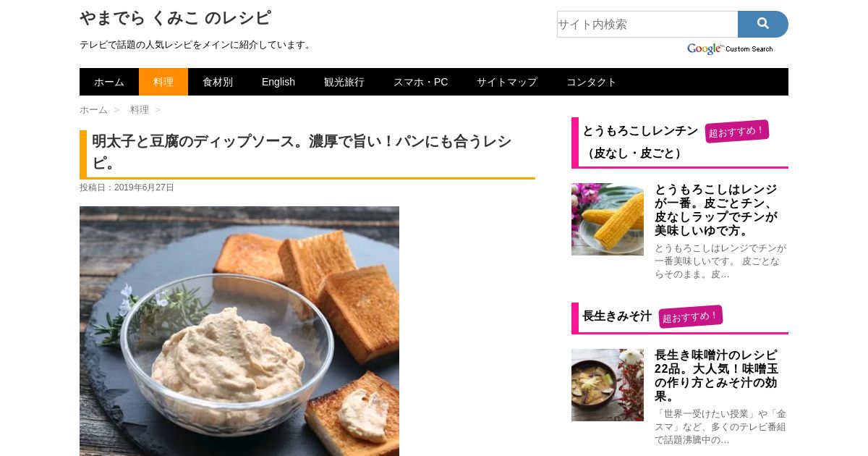
Task: Open the 観光旅行 menu item
Action: pyautogui.click(x=344, y=82)
